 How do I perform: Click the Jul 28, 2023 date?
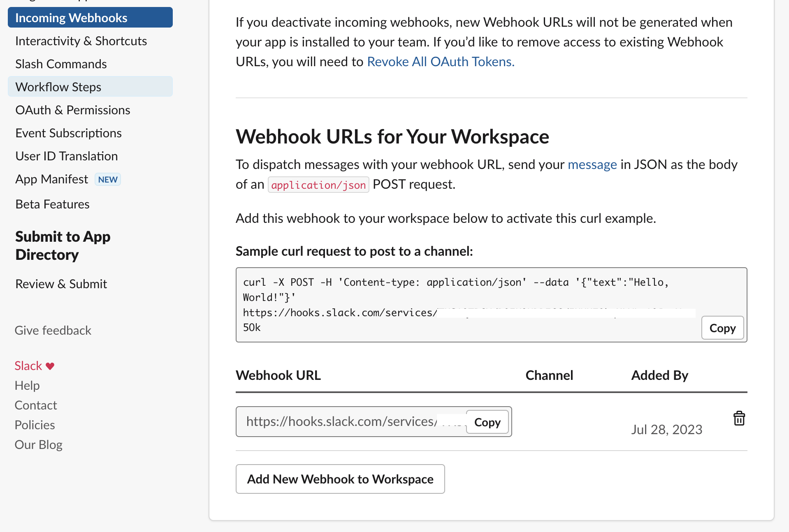point(667,430)
